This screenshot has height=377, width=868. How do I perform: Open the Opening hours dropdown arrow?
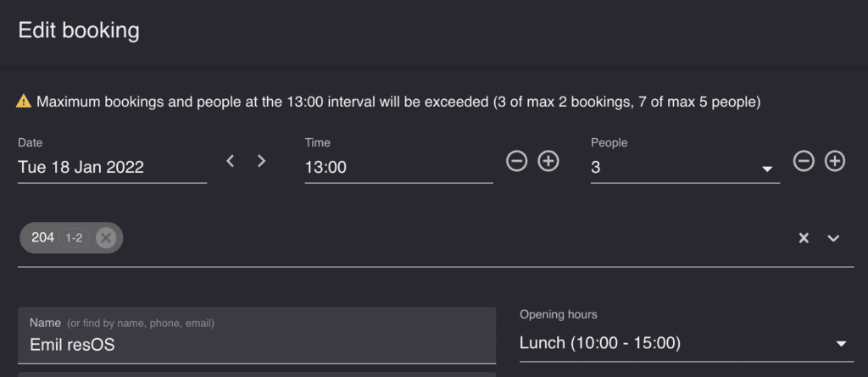click(841, 344)
